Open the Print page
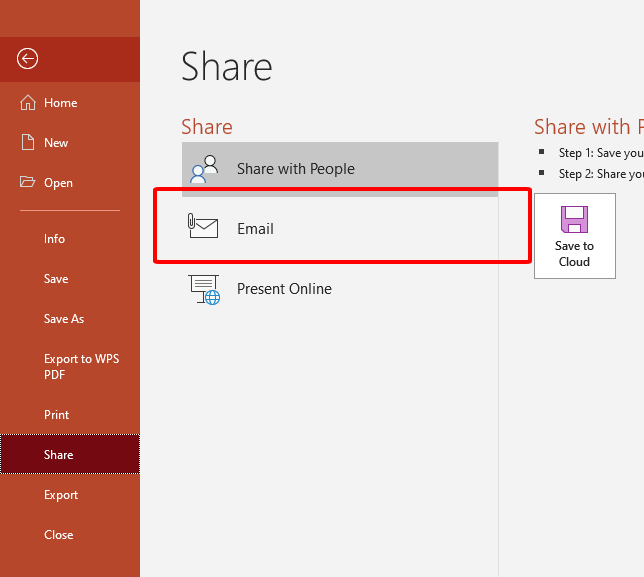The height and width of the screenshot is (577, 644). tap(70, 415)
